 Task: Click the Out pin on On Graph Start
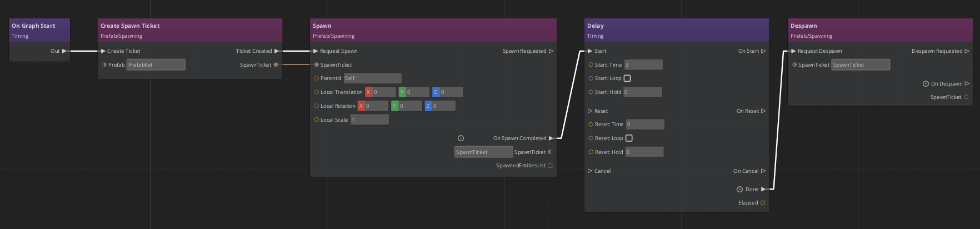[x=64, y=51]
